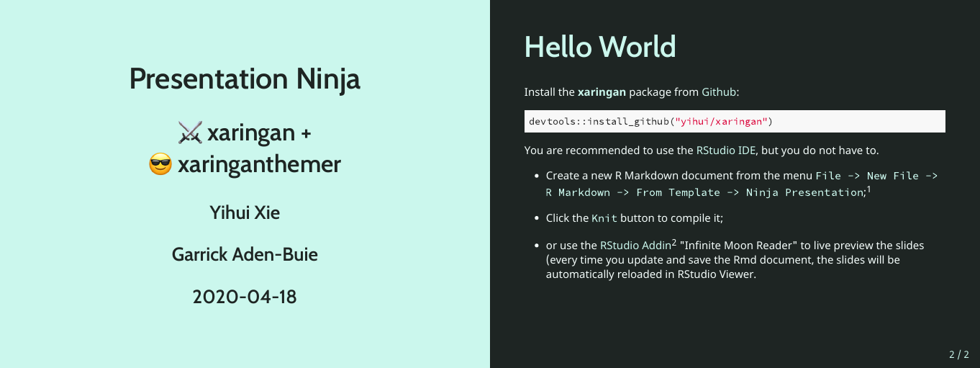
Task: Click the "File -> New File ->" menu path
Action: 876,176
